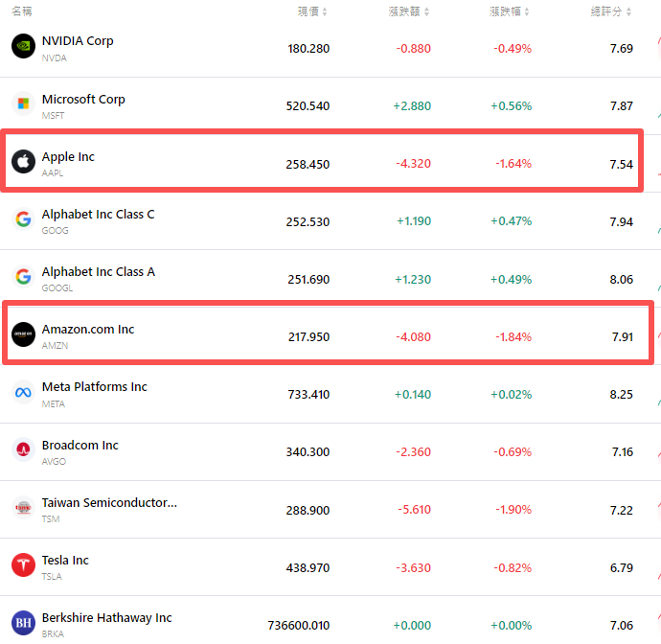Click the NVIDIA Corp logo icon

23,46
